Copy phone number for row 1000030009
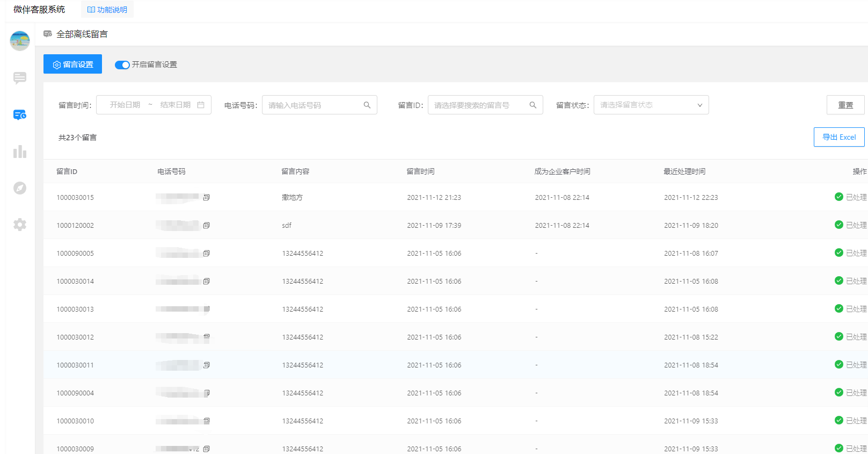Image resolution: width=868 pixels, height=454 pixels. pyautogui.click(x=206, y=449)
